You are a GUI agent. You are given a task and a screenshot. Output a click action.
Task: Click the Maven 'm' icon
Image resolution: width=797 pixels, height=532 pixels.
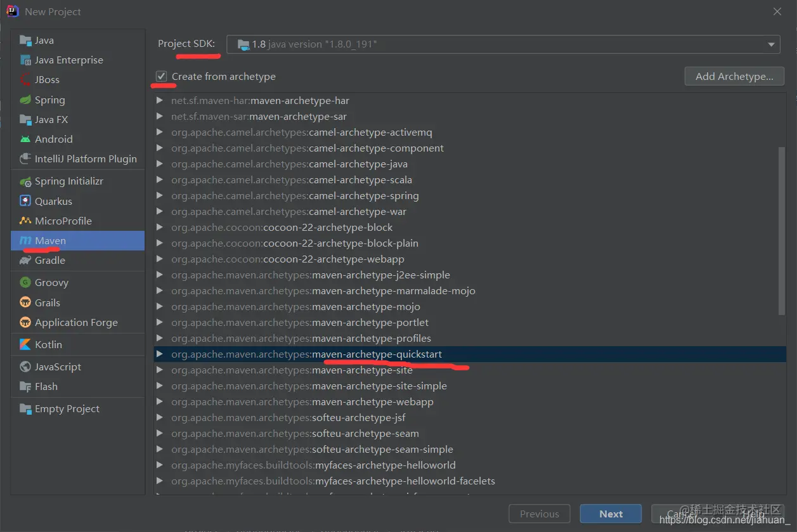click(x=25, y=240)
